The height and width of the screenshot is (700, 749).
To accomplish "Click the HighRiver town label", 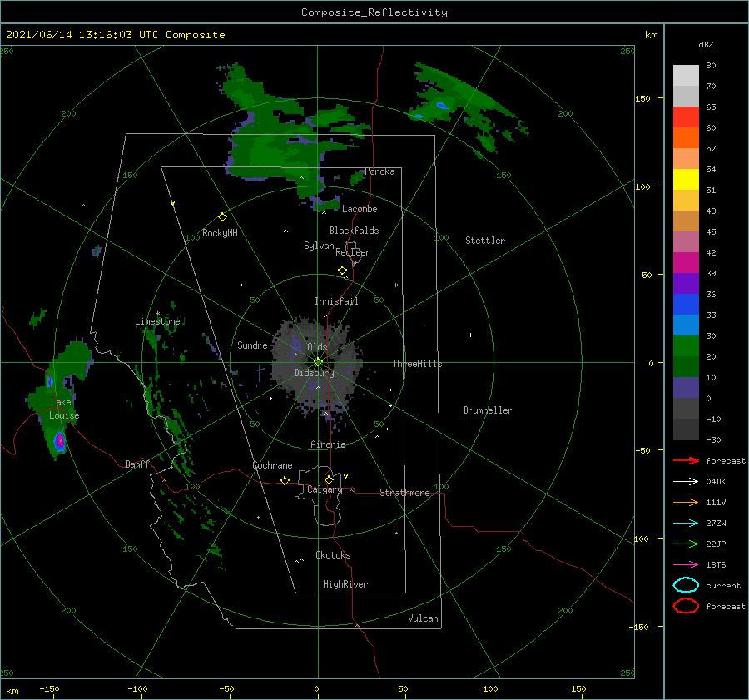I will click(x=345, y=584).
